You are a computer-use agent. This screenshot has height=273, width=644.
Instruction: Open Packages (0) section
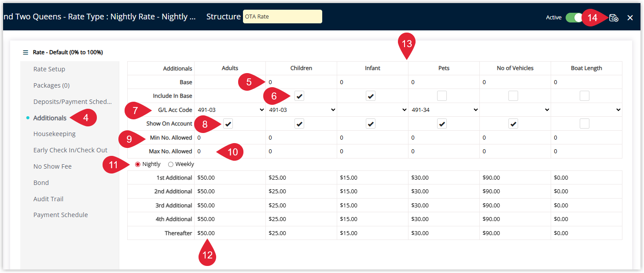click(x=52, y=85)
